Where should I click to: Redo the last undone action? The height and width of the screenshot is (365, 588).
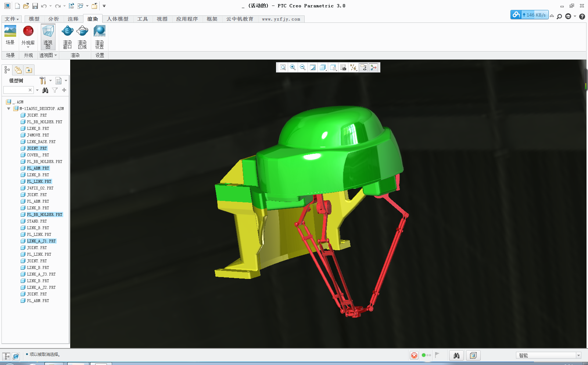click(58, 6)
